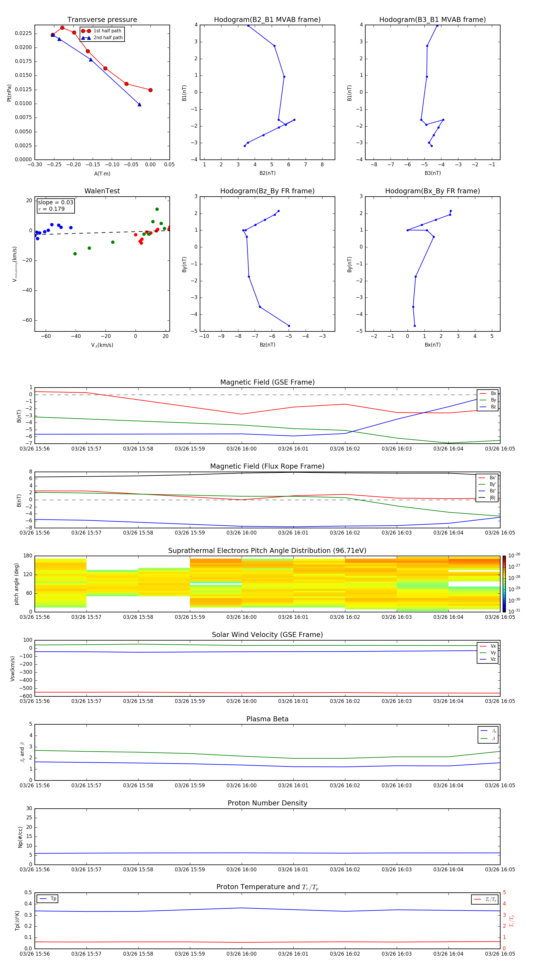Click 'Bx' in the GSE magnetic field legend
Image resolution: width=535 pixels, height=980 pixels.
tap(488, 393)
